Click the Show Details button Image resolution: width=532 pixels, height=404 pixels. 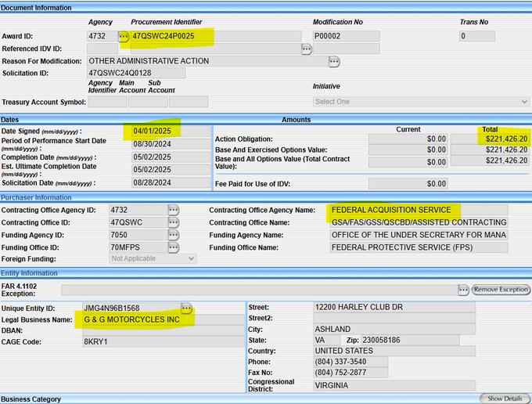(x=505, y=399)
